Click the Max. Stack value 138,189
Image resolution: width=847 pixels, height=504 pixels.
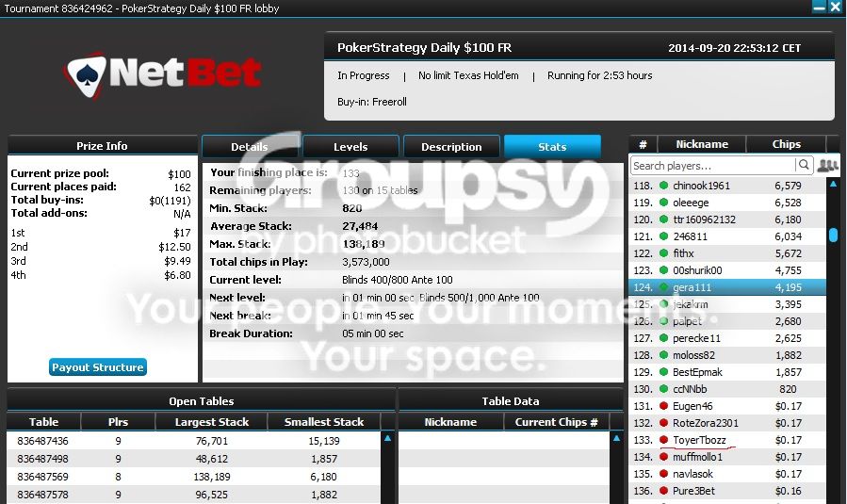tap(364, 244)
